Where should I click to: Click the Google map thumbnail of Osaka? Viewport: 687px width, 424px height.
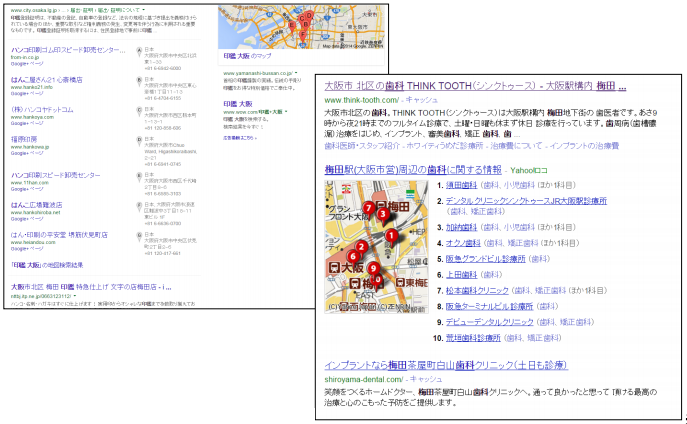301,27
